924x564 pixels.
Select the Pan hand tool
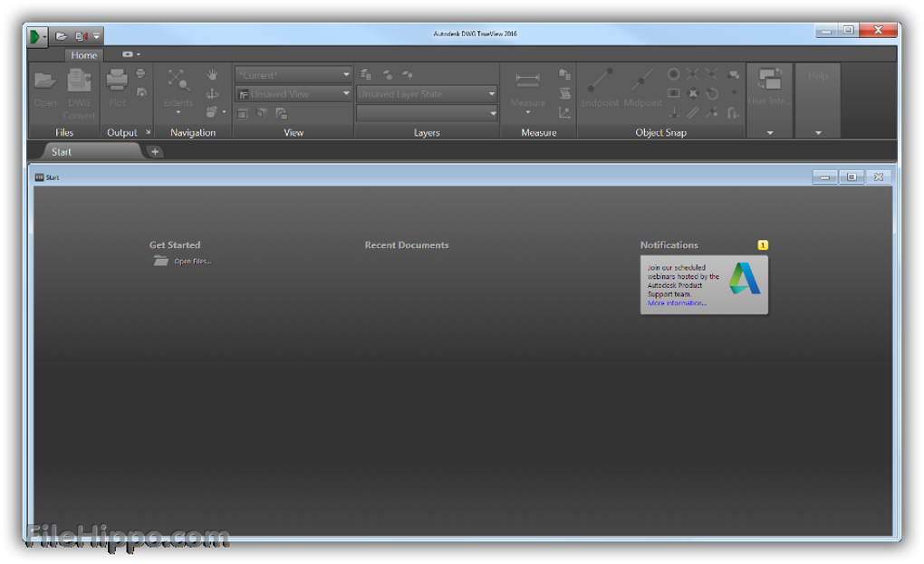pos(212,75)
